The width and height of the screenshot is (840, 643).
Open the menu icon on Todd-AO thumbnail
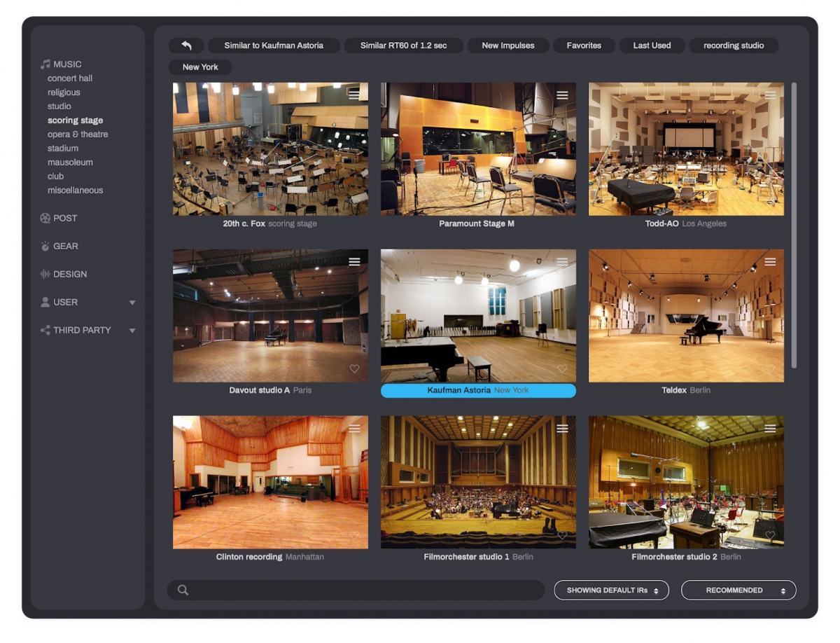tap(770, 95)
